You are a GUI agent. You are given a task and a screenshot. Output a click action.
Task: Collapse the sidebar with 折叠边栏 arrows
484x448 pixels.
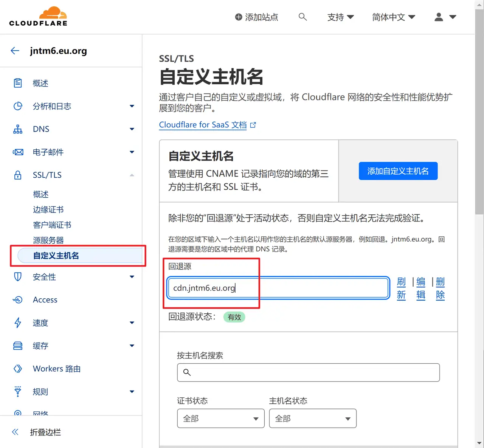(15, 432)
